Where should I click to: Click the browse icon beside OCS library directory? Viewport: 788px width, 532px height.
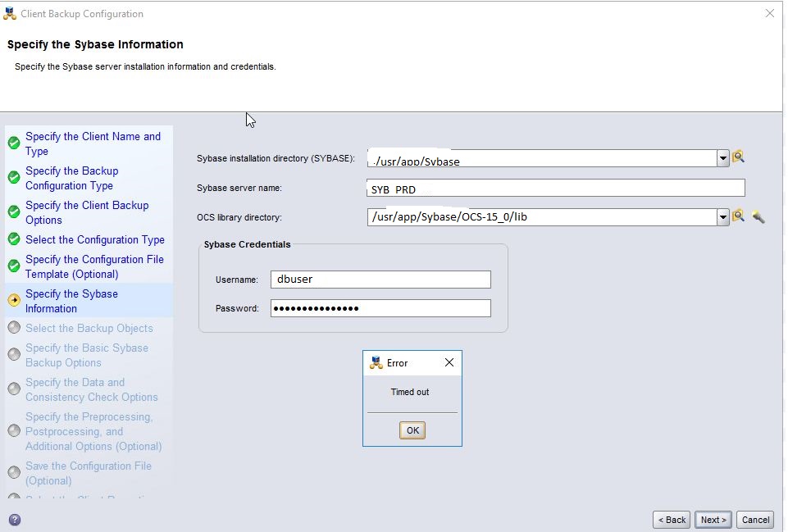737,216
